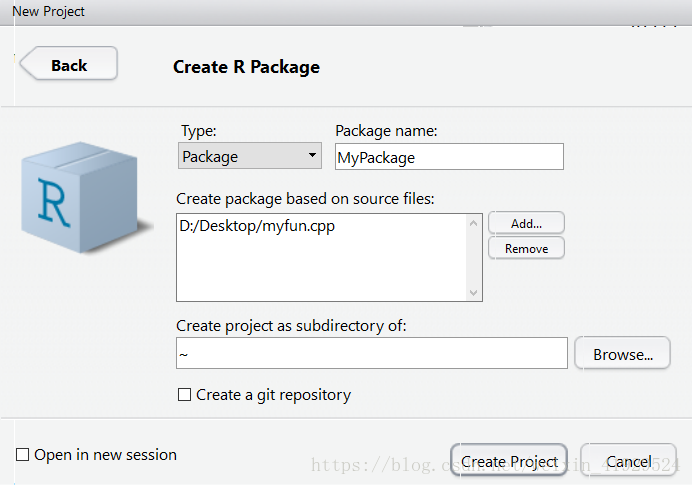This screenshot has height=485, width=692.
Task: Click the New Project title bar
Action: (346, 12)
